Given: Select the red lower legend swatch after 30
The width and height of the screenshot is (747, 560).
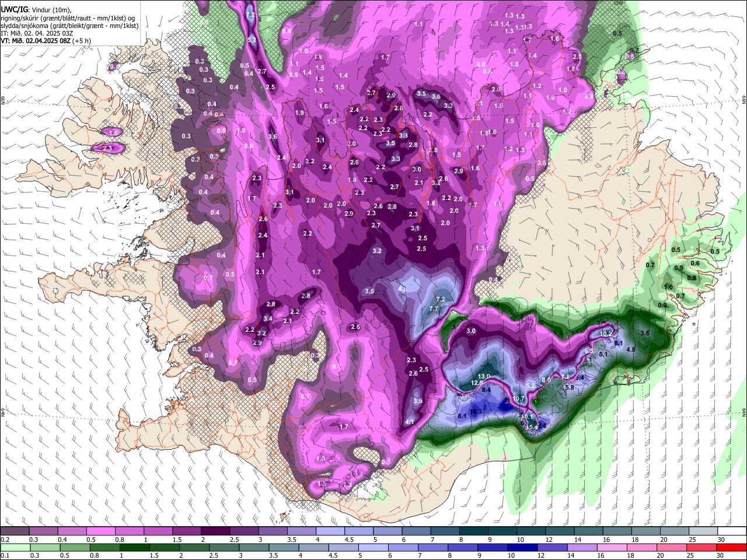Looking at the screenshot, I should [732, 547].
